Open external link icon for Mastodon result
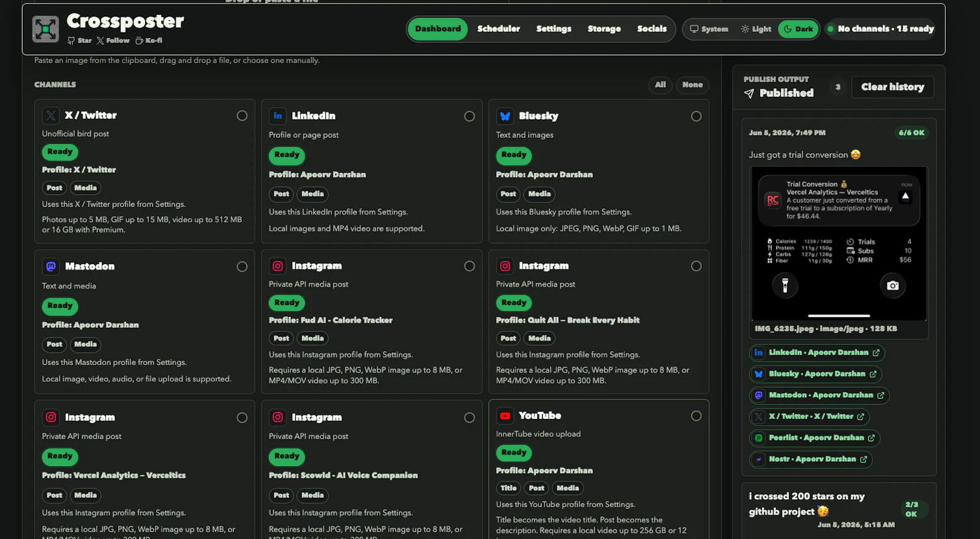 tap(881, 396)
